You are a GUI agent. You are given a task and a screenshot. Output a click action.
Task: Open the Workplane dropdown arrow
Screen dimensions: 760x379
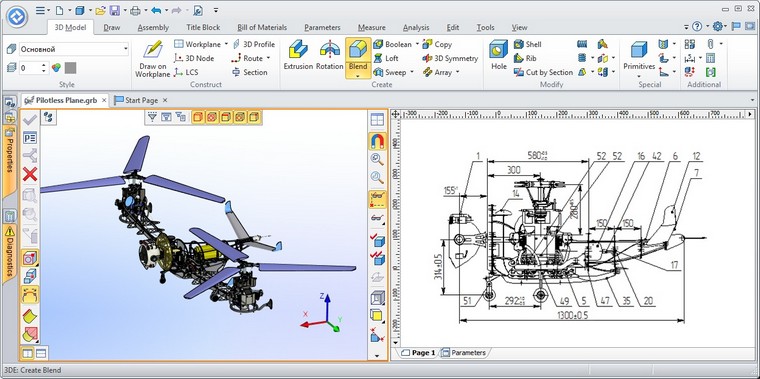tap(226, 44)
